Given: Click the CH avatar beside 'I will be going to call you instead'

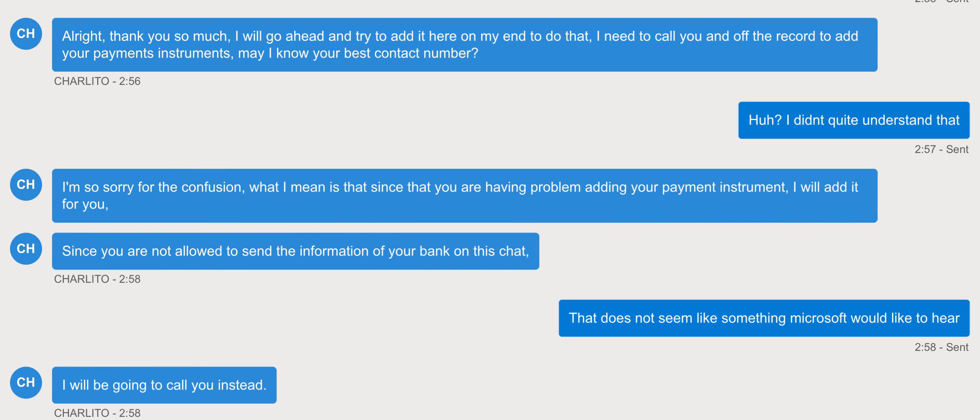Looking at the screenshot, I should click(x=26, y=382).
